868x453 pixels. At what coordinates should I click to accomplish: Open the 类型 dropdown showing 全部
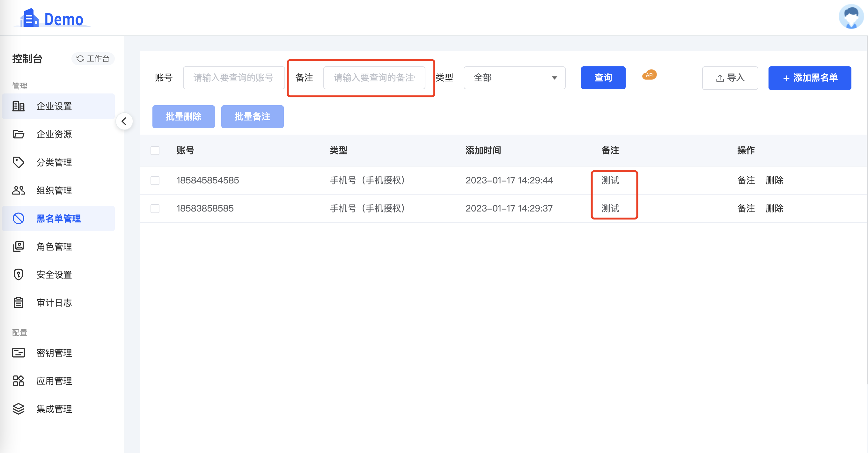click(514, 78)
